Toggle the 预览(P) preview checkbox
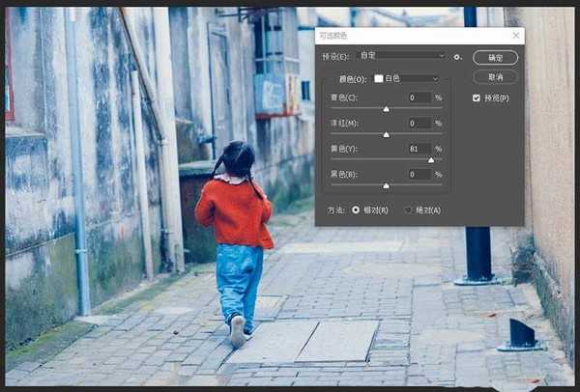This screenshot has height=392, width=580. click(x=477, y=98)
